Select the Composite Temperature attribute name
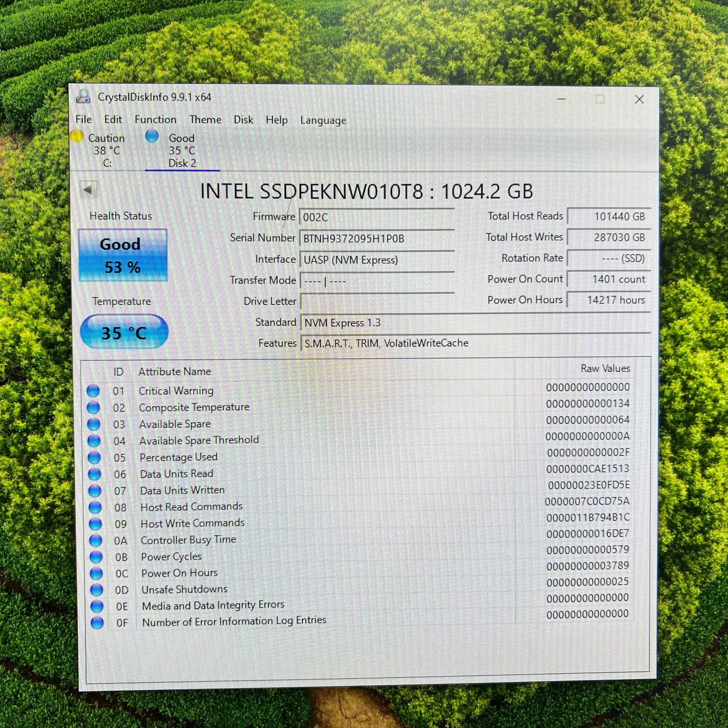 pyautogui.click(x=194, y=407)
